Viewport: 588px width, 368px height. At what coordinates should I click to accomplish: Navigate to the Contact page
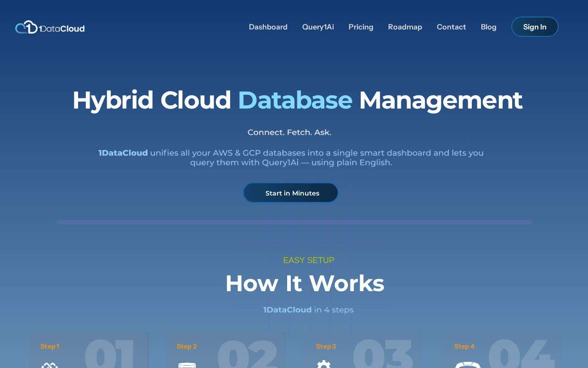click(451, 27)
